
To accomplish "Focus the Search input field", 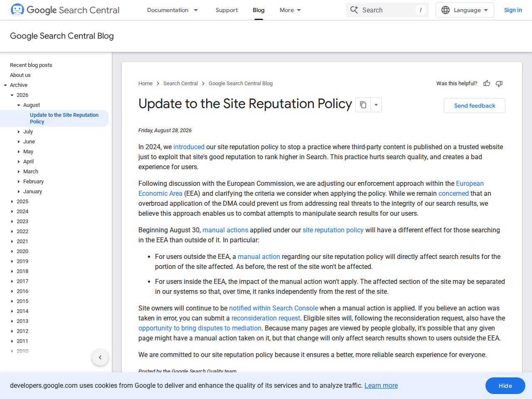I will tap(387, 10).
